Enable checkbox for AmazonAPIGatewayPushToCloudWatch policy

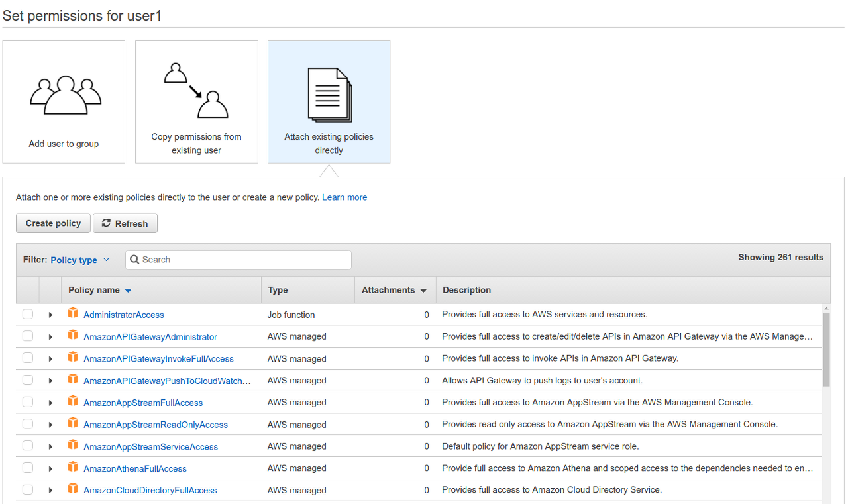point(28,380)
